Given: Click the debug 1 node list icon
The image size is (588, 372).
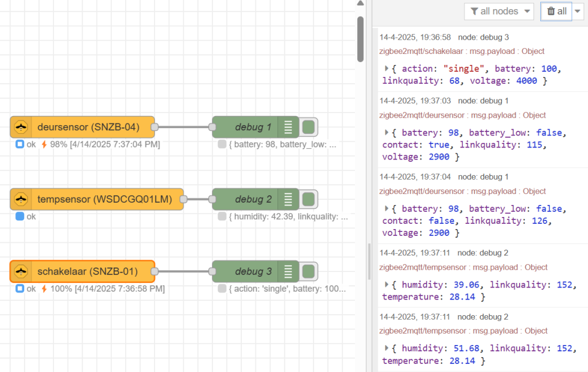Looking at the screenshot, I should click(288, 127).
